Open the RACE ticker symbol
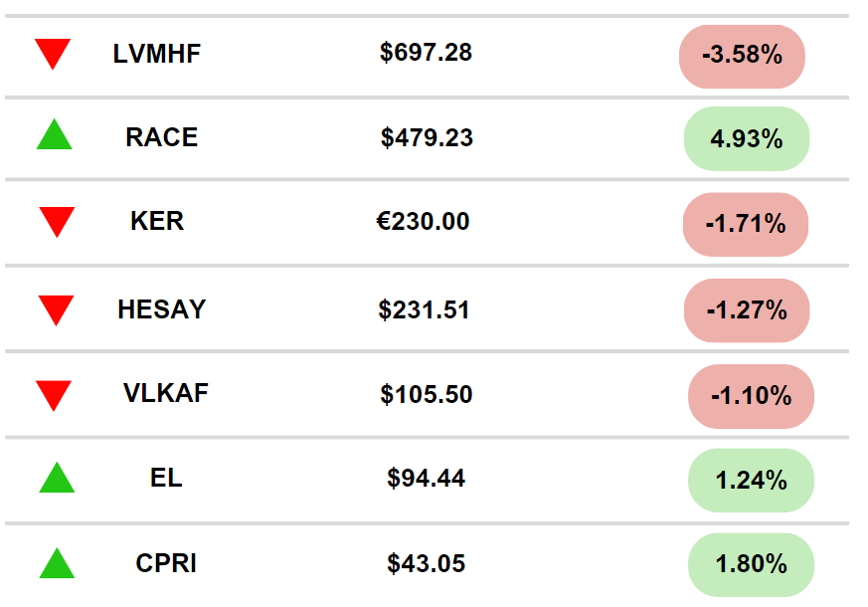This screenshot has height=607, width=868. coord(162,136)
